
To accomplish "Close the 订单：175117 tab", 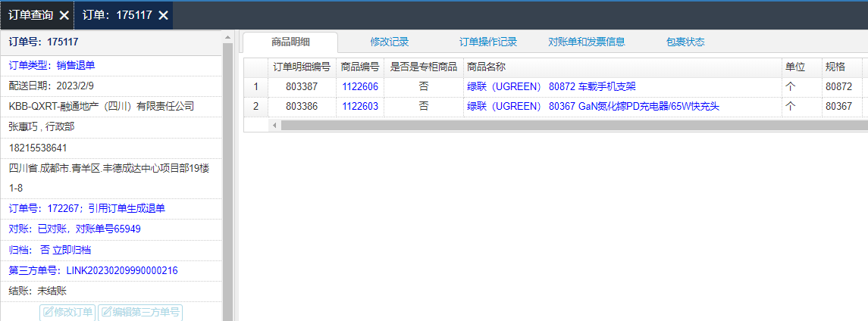I will (x=163, y=15).
